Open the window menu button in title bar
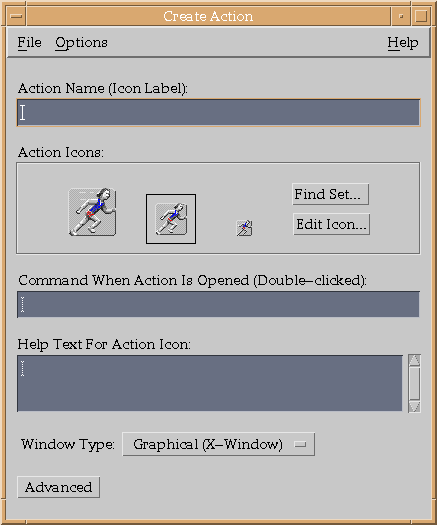The image size is (437, 525). (16, 16)
